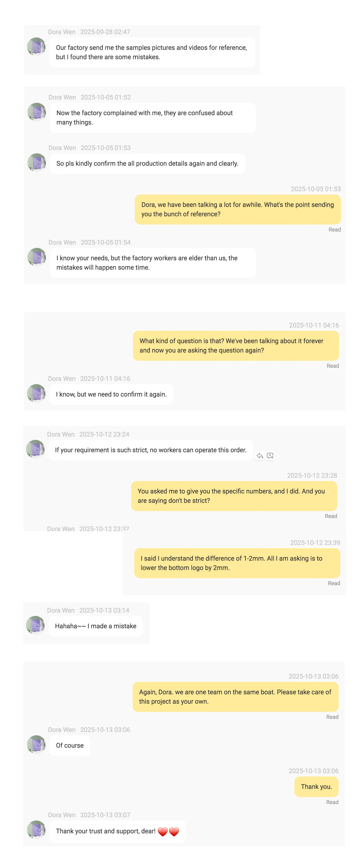Click the 'Thank you.' yellow message bubble
Viewport: 356px width, 868px height.
pos(316,787)
